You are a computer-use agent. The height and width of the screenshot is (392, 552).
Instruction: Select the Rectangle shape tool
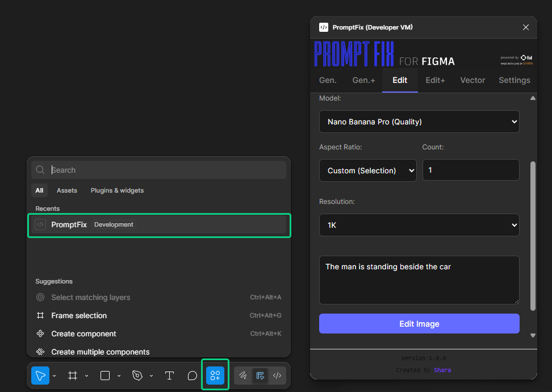(105, 376)
